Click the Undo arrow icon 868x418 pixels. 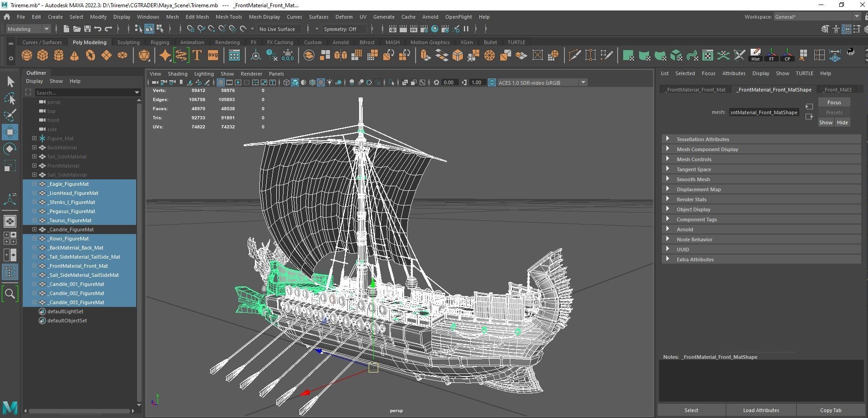coord(98,29)
